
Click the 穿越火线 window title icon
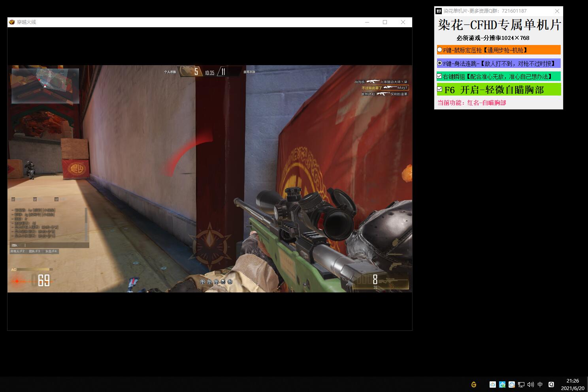12,22
